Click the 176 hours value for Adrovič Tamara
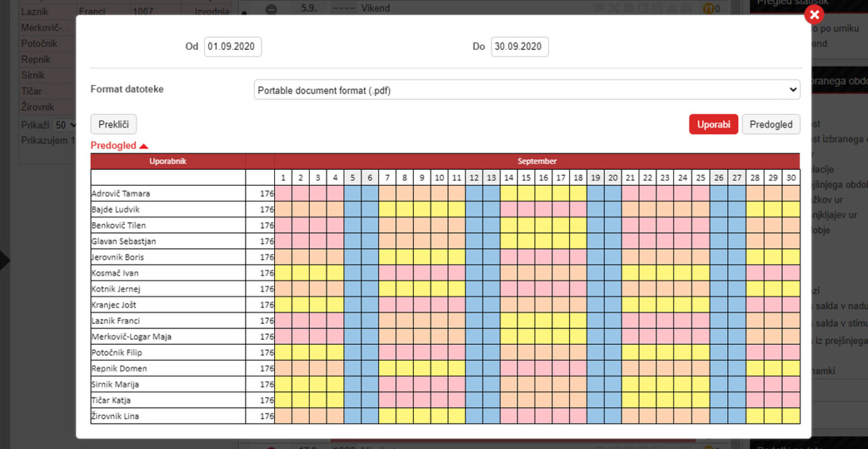 tap(267, 194)
